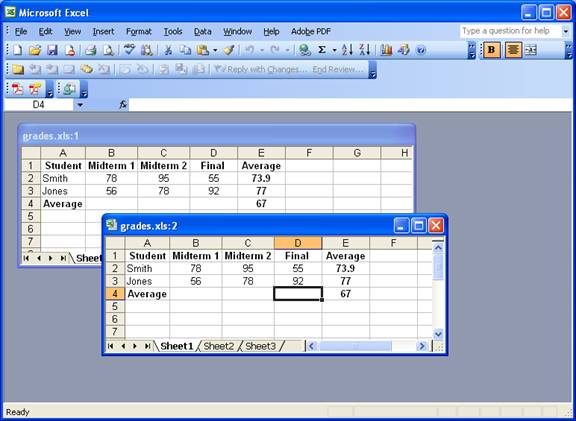Expand PDF toolbar options arrow

[x=50, y=90]
